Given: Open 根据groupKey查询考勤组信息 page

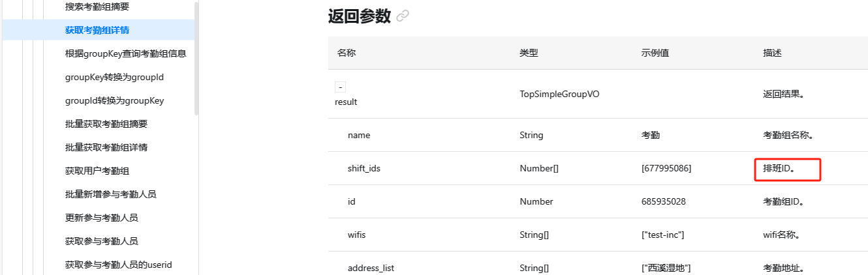Looking at the screenshot, I should pos(125,53).
